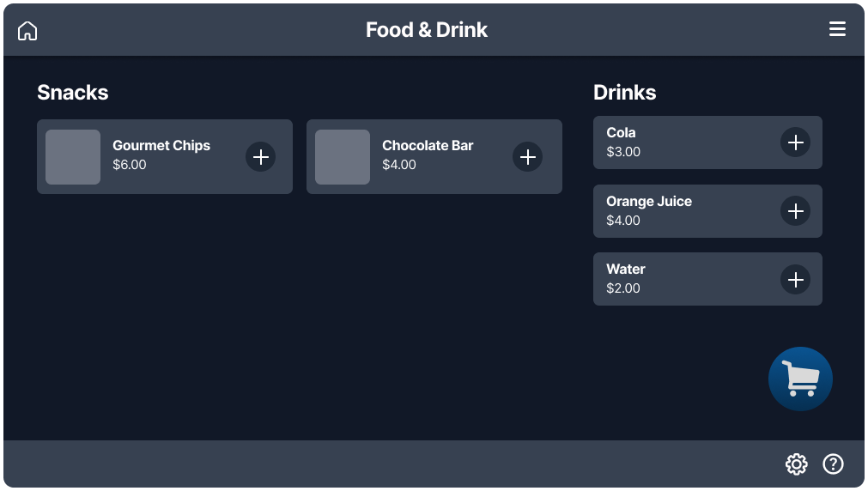Open settings via gear icon
This screenshot has height=491, width=868.
pos(796,464)
